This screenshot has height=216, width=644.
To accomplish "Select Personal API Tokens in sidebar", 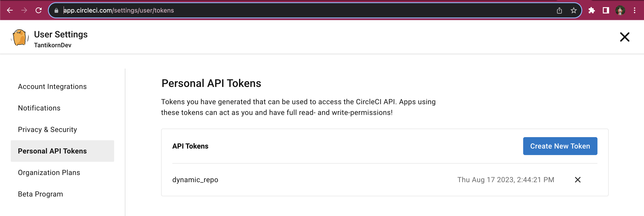I will click(x=62, y=151).
